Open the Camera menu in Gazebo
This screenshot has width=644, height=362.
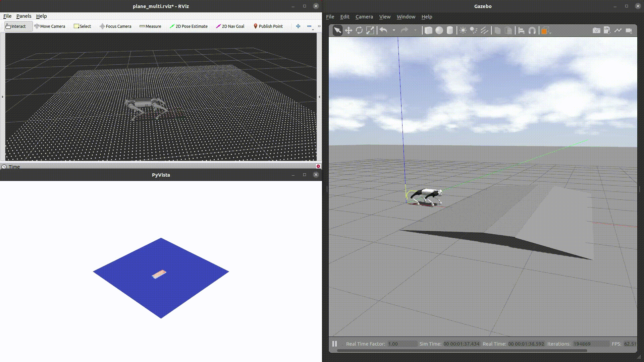click(x=364, y=16)
